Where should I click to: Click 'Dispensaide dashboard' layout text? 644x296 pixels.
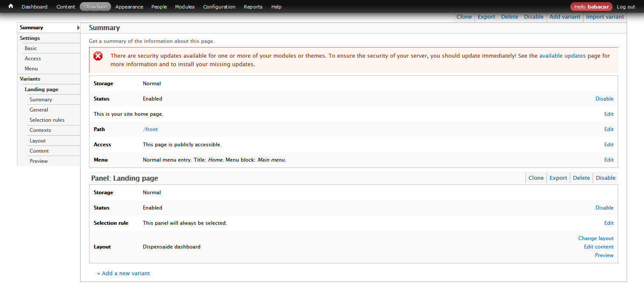[x=172, y=247]
